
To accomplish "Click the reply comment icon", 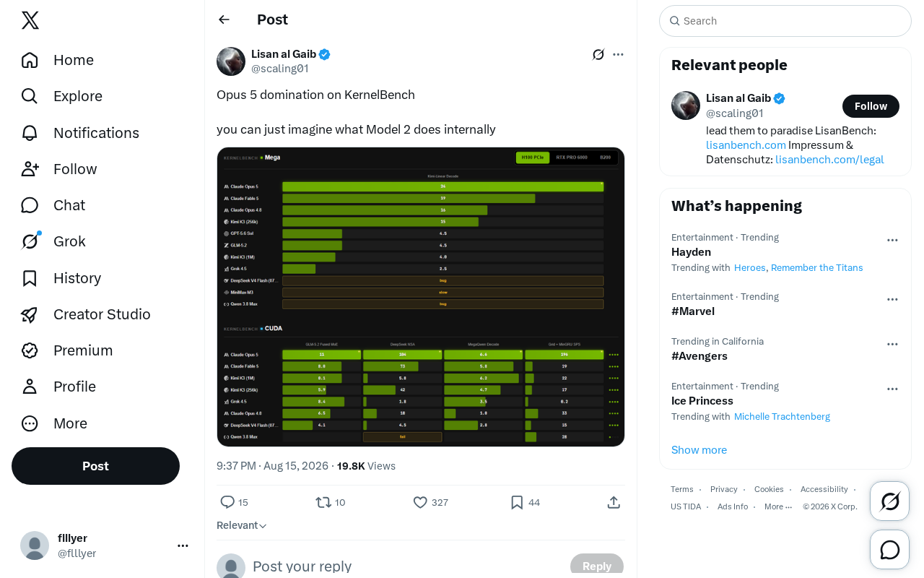I will pyautogui.click(x=227, y=502).
